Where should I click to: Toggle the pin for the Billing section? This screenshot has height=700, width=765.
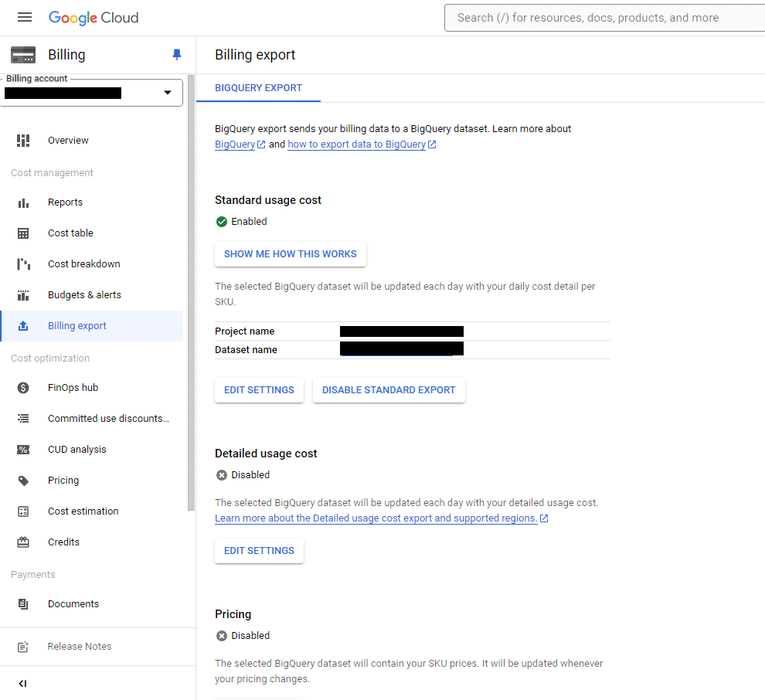(x=176, y=54)
